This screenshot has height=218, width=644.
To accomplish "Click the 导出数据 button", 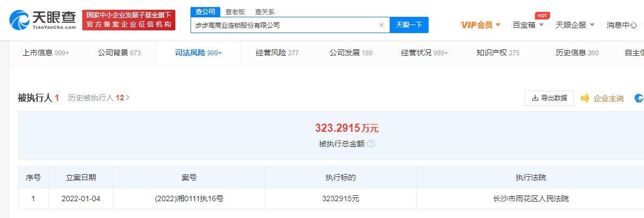I will (x=549, y=98).
